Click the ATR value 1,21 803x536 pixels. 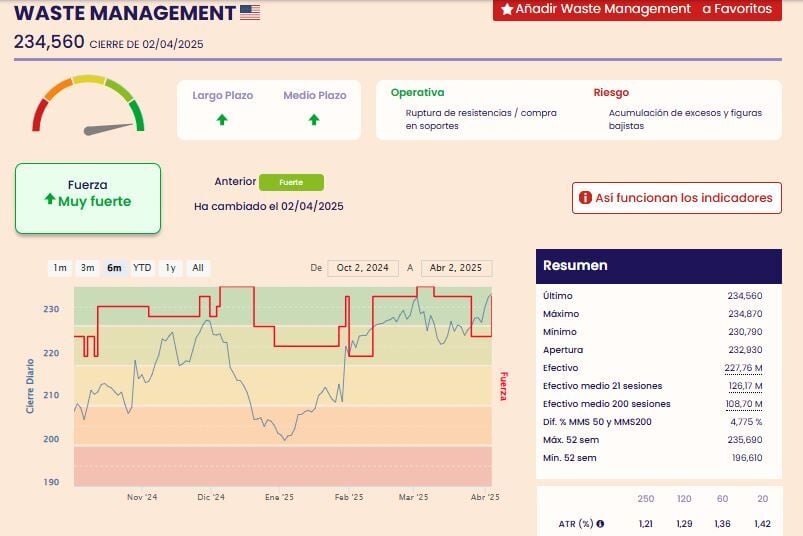coord(646,524)
